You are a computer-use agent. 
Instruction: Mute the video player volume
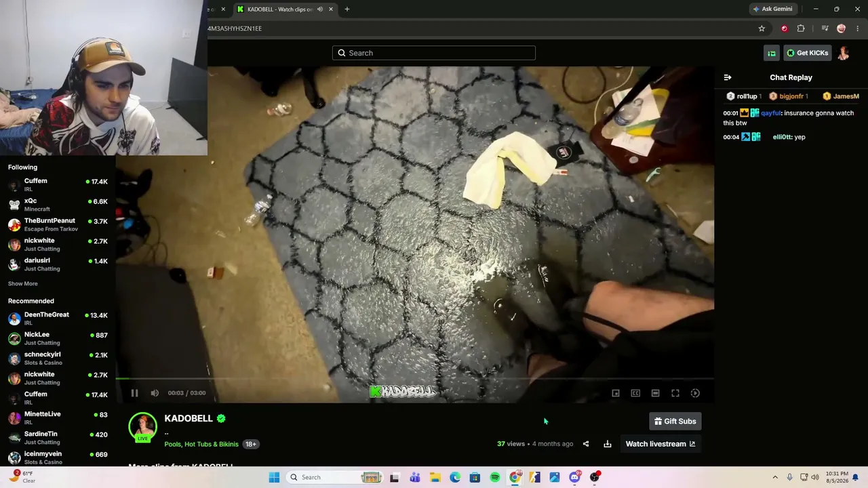click(x=155, y=393)
